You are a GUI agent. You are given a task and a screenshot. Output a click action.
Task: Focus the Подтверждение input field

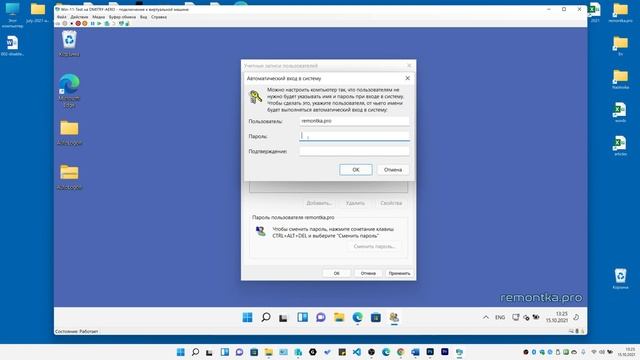click(x=354, y=151)
